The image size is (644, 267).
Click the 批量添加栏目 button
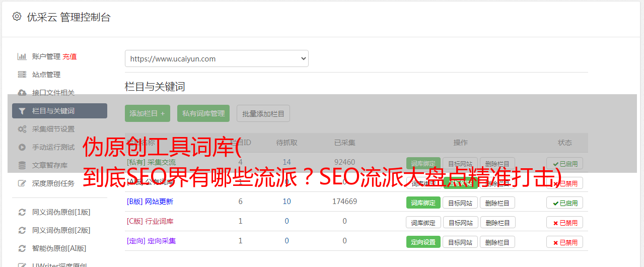[263, 113]
